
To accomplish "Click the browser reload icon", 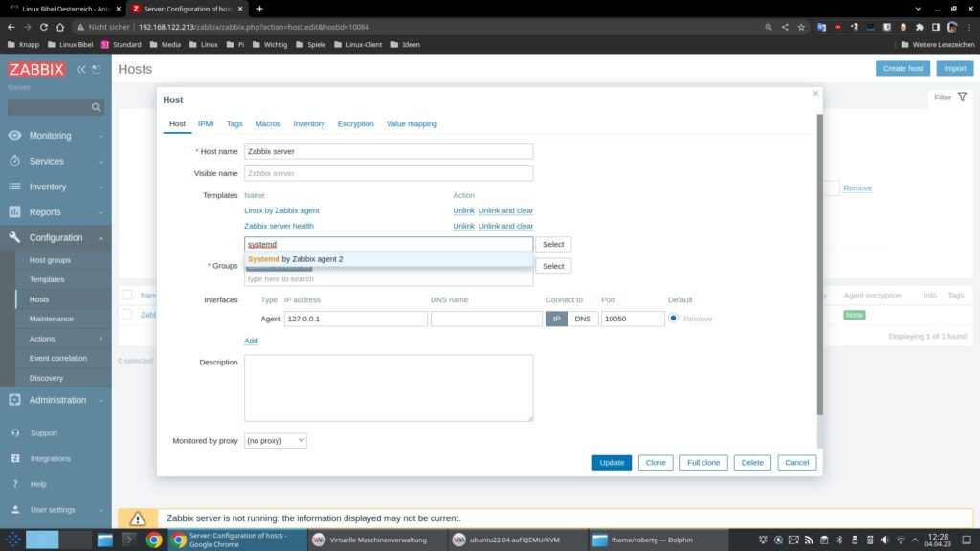I will tap(44, 27).
